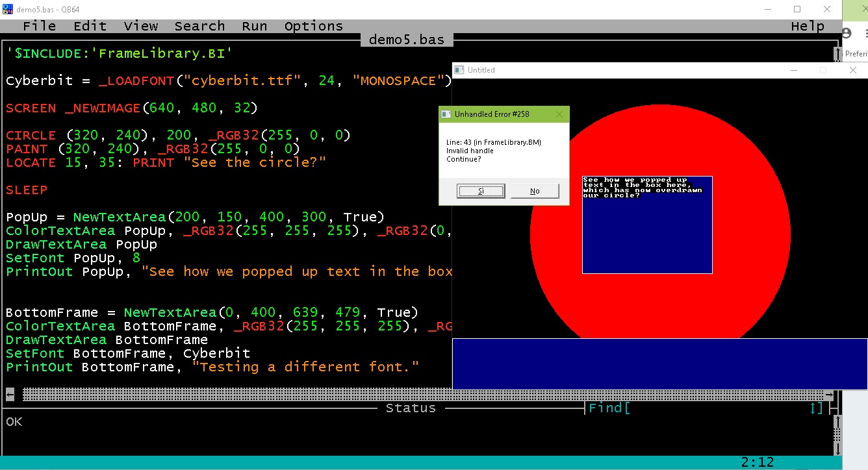
Task: Open the Help menu
Action: coord(808,26)
